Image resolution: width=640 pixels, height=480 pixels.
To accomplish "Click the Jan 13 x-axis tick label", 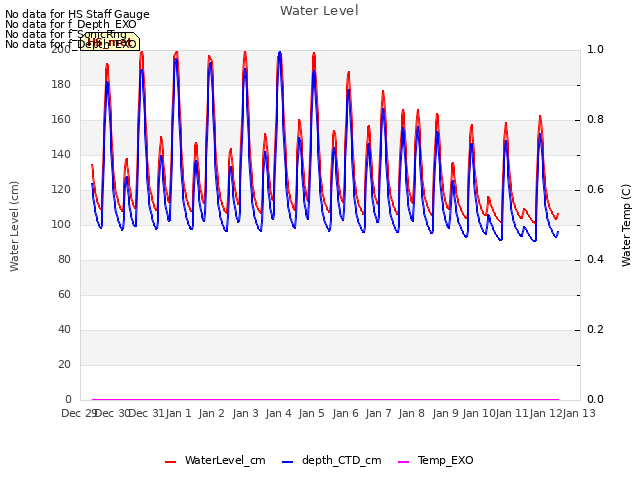I will 579,413.
